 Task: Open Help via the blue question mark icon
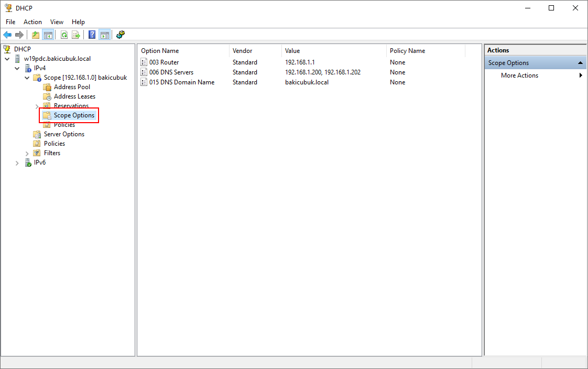tap(92, 35)
